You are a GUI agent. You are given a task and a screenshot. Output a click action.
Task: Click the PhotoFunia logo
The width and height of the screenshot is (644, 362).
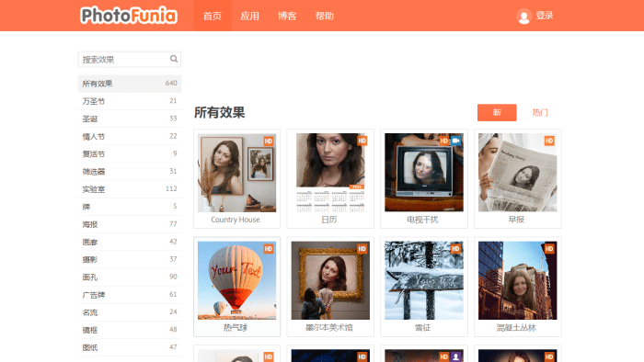click(x=129, y=16)
